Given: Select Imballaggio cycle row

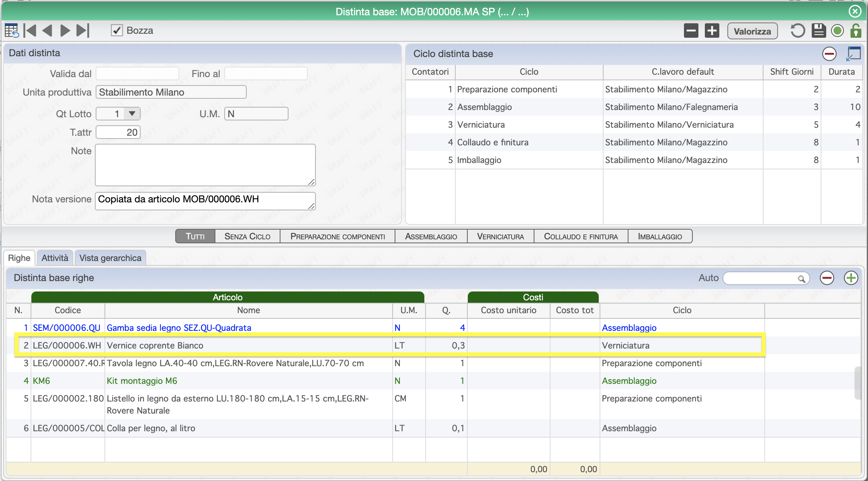Looking at the screenshot, I should (634, 160).
